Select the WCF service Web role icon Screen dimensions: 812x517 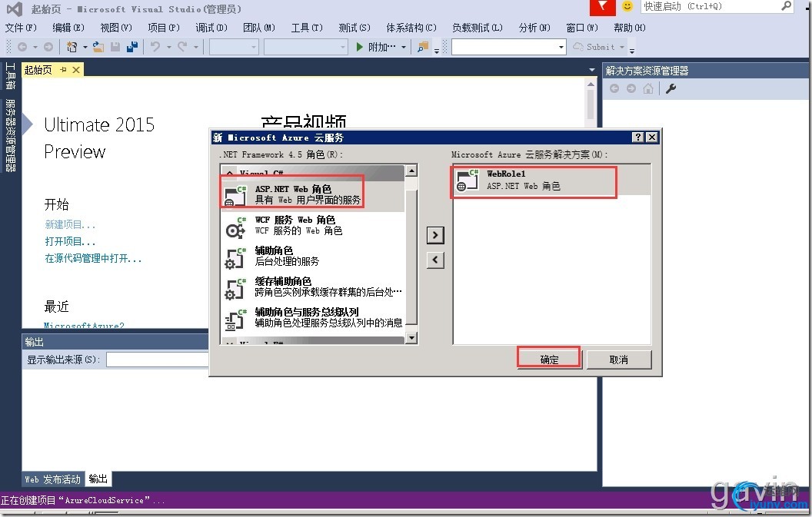click(x=235, y=227)
